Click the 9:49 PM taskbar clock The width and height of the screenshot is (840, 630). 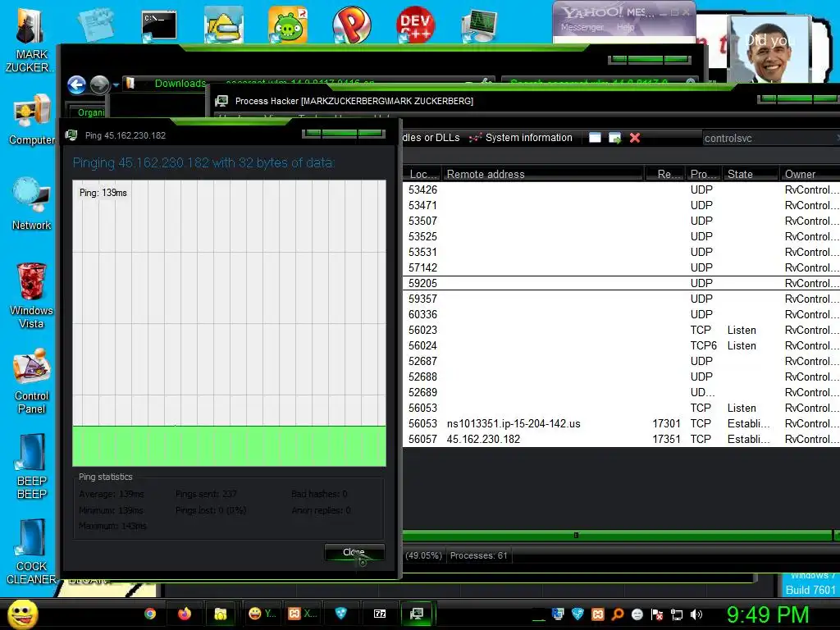[767, 614]
